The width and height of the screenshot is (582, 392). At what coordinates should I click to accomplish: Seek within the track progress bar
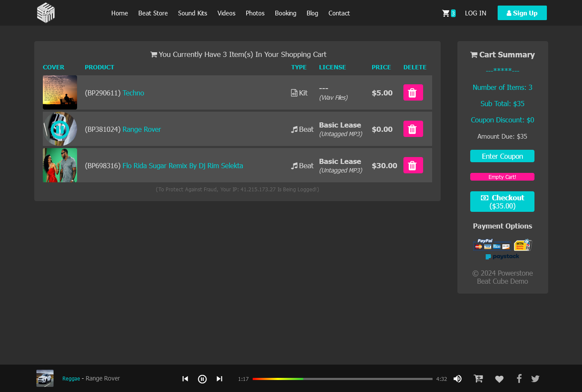point(342,379)
